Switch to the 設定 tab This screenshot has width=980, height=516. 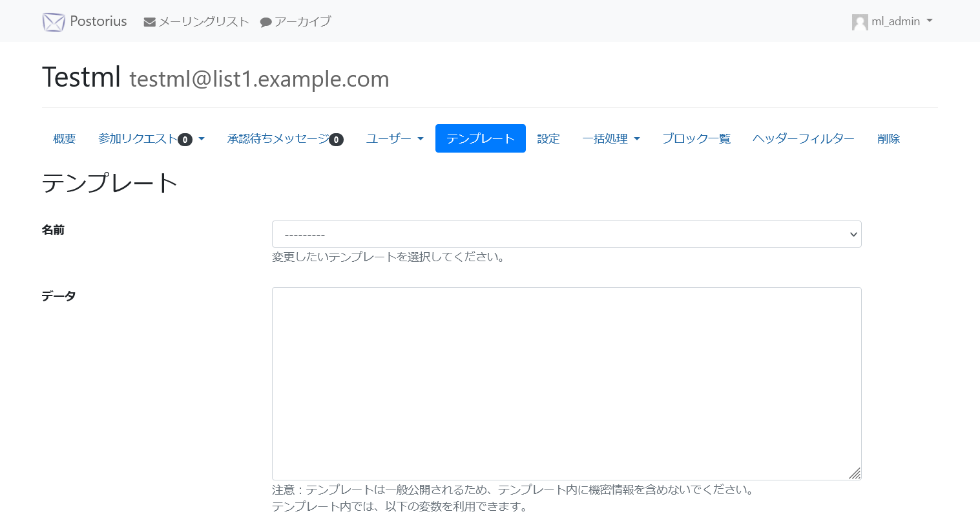coord(548,138)
